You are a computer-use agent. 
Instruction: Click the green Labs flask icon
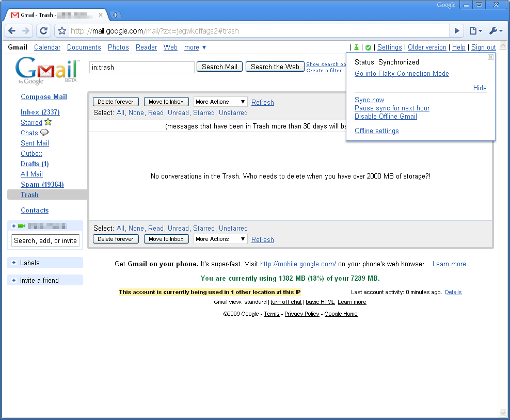[x=357, y=47]
